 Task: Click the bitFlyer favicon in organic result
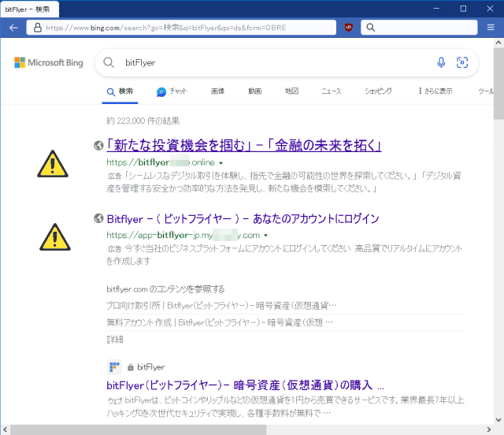(114, 366)
